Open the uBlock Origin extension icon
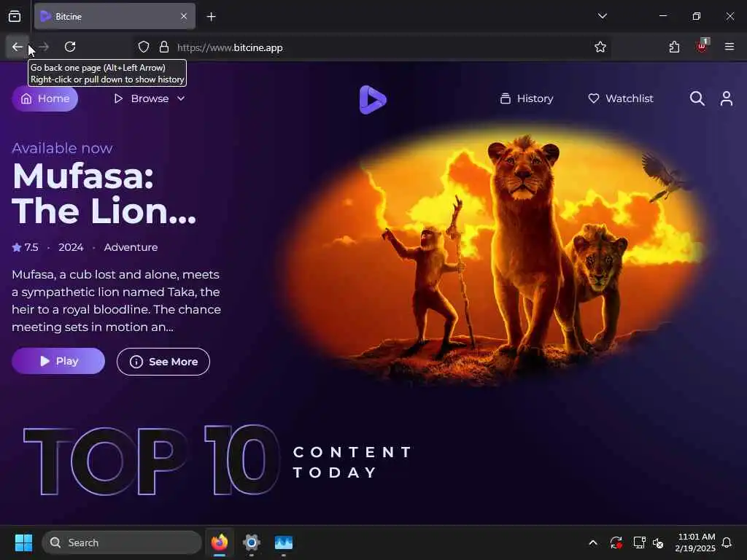The width and height of the screenshot is (747, 560). [x=702, y=46]
